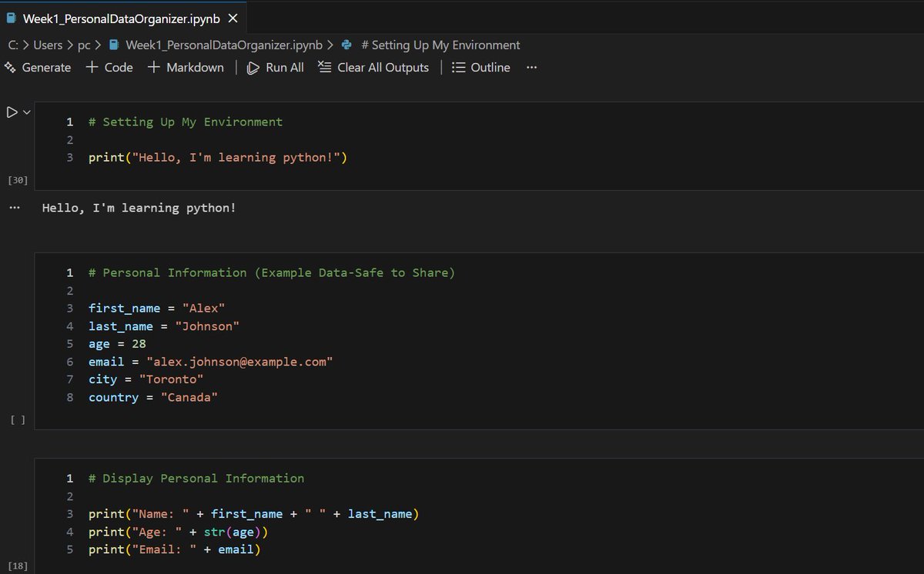Click the '# Personal Information' comment line

(x=272, y=272)
